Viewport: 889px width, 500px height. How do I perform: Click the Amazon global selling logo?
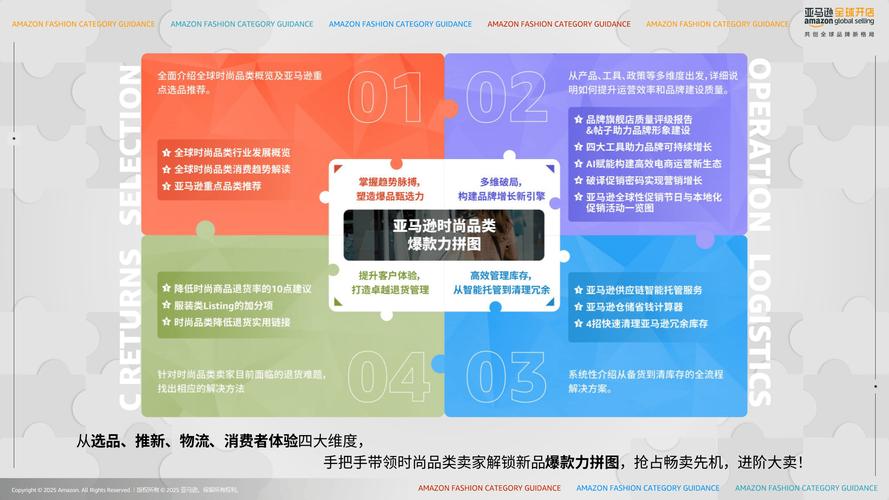tap(839, 22)
